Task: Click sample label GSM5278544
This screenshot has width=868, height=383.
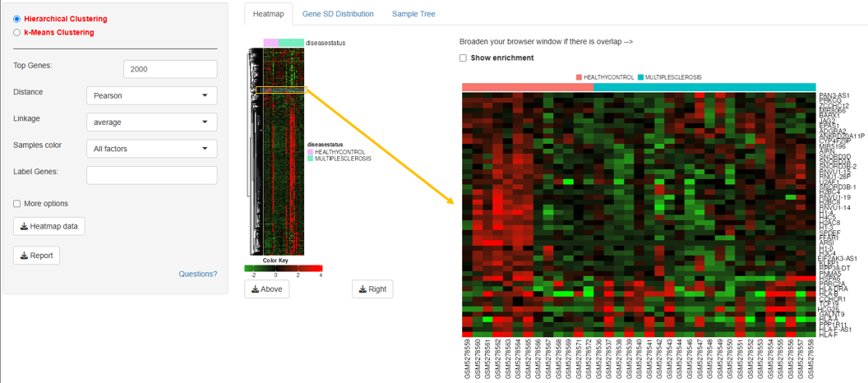Action: [x=681, y=359]
